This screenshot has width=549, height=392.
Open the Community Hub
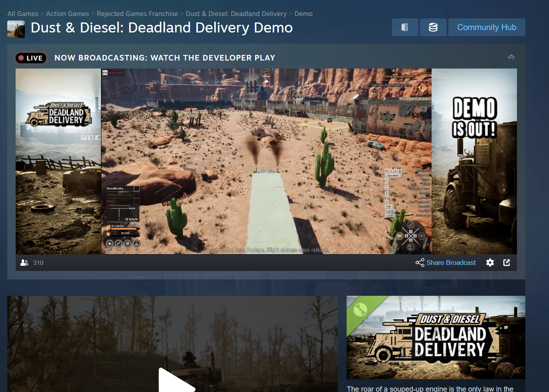pyautogui.click(x=486, y=27)
